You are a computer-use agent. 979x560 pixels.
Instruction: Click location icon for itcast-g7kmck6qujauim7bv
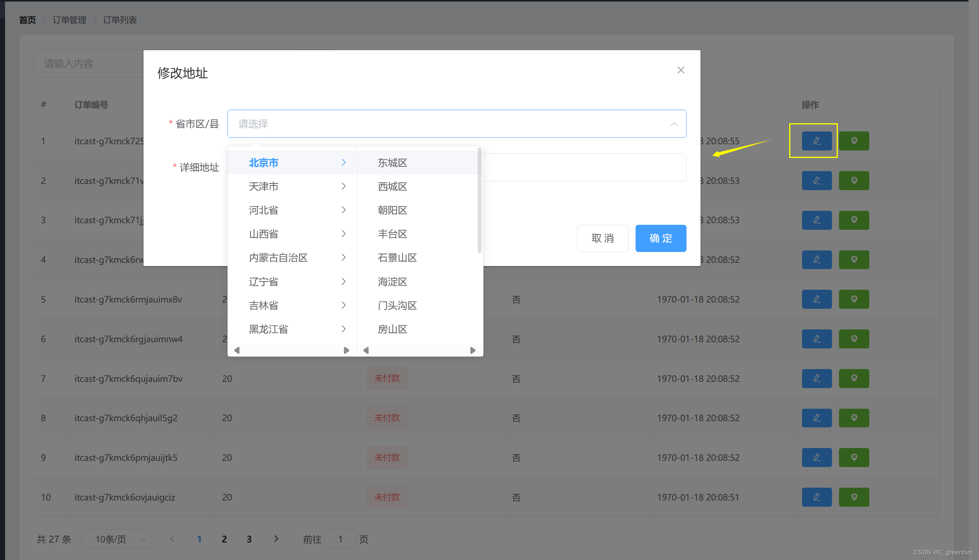854,378
